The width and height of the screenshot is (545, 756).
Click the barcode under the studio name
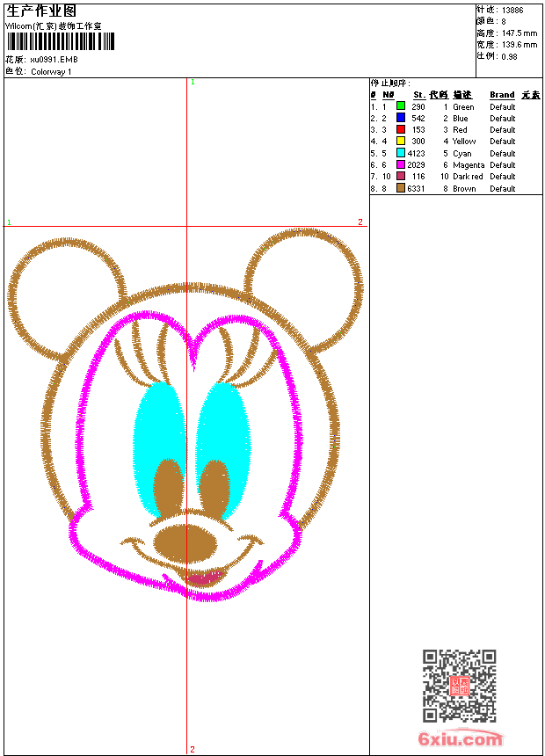[x=61, y=41]
